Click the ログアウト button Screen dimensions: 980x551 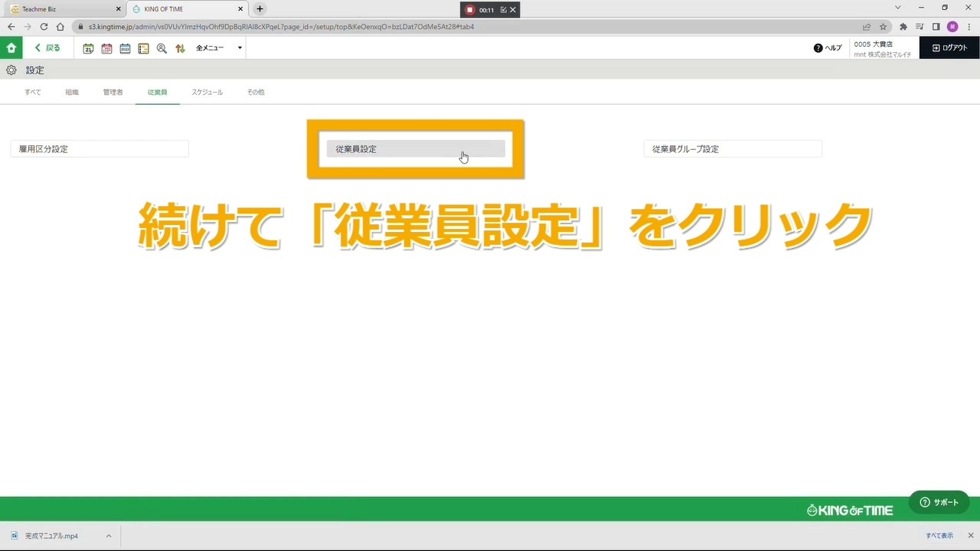click(x=949, y=47)
